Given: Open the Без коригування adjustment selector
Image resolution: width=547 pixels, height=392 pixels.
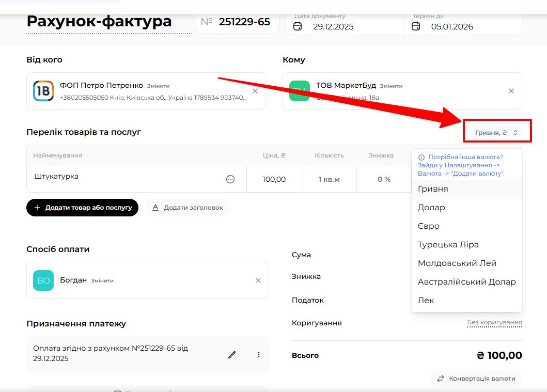Looking at the screenshot, I should pyautogui.click(x=494, y=323).
